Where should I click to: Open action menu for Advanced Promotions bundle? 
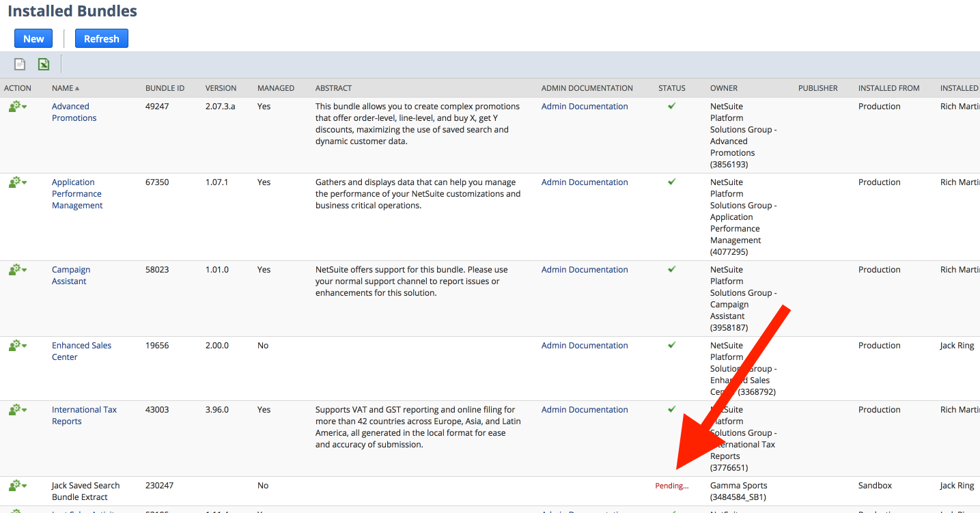click(18, 107)
